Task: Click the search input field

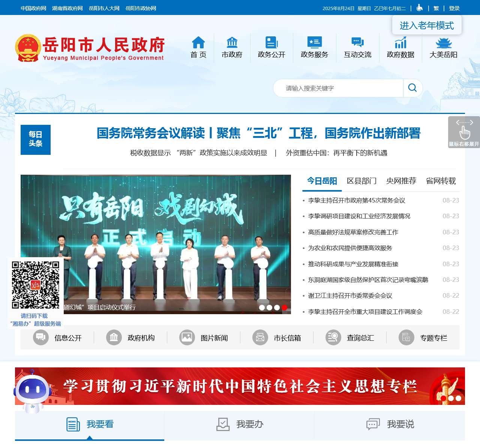Action: [x=337, y=88]
